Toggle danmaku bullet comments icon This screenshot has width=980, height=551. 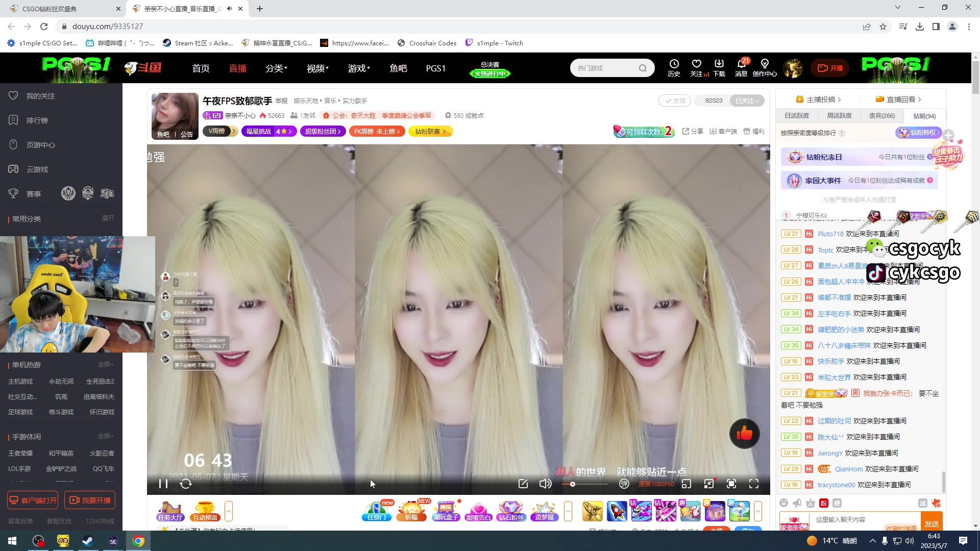(624, 484)
